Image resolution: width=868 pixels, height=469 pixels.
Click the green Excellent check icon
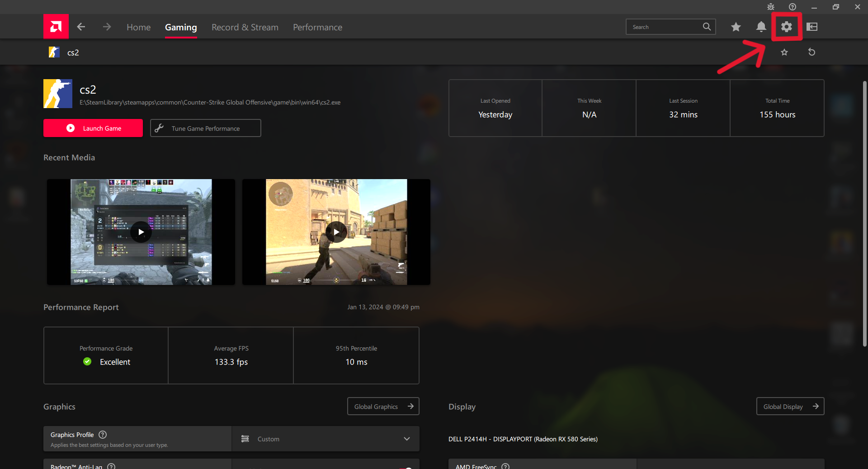pos(87,361)
